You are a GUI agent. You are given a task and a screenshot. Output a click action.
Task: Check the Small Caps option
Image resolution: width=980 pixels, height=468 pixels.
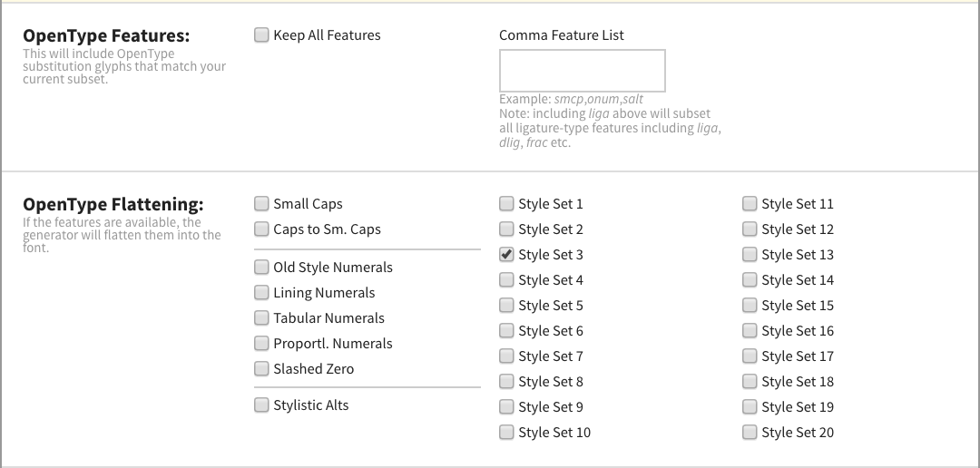pyautogui.click(x=261, y=204)
